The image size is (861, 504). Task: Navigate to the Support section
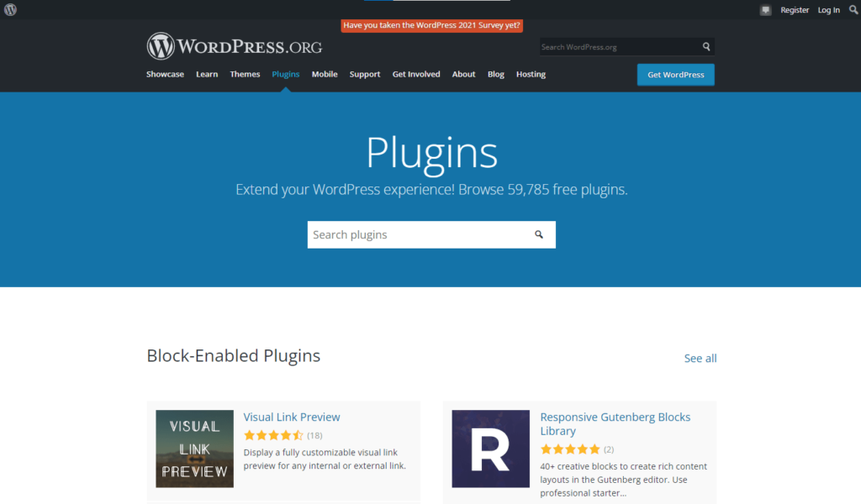click(x=365, y=74)
